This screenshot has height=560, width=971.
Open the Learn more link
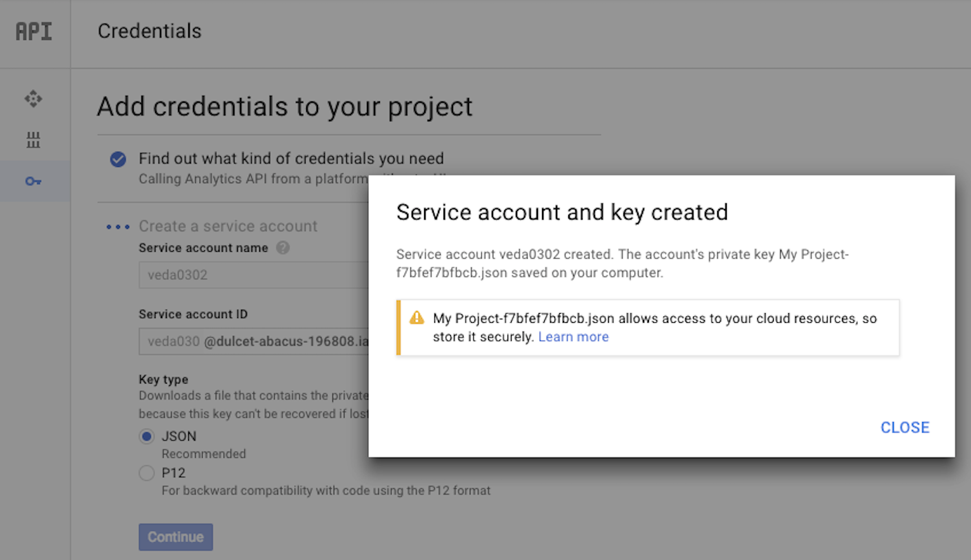click(x=573, y=337)
